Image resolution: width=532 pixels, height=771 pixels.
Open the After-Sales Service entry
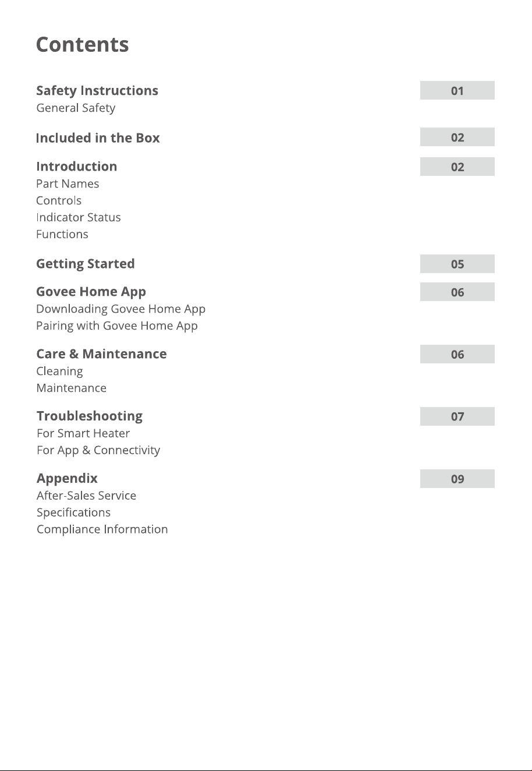(x=86, y=496)
